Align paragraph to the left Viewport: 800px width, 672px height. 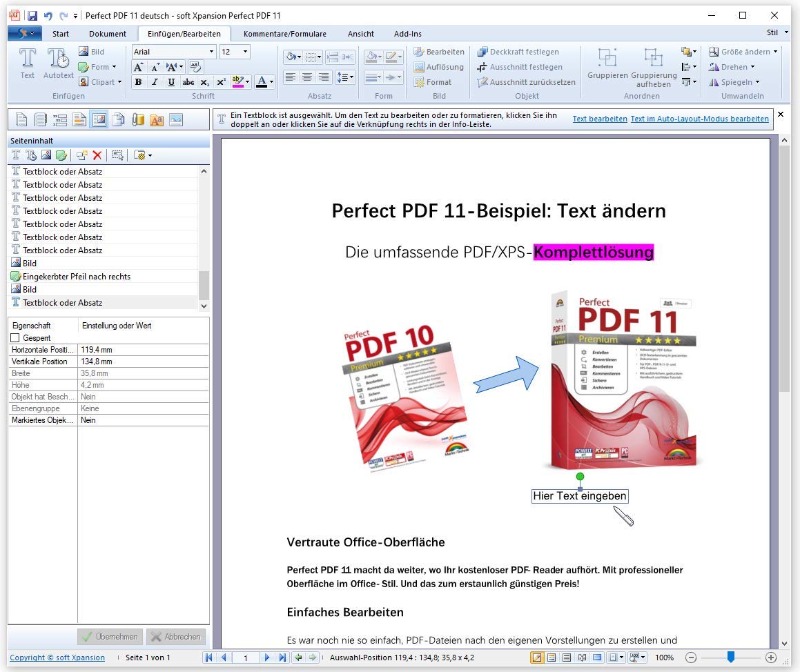coord(291,77)
